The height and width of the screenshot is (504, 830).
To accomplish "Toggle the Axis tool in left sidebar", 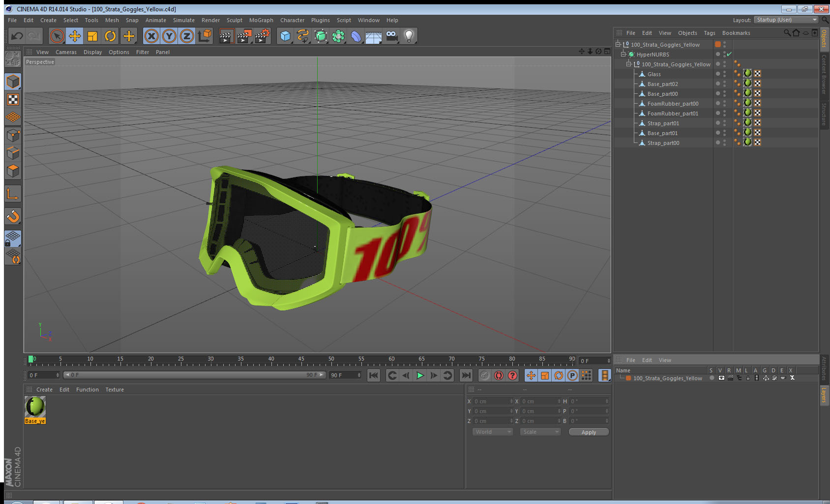I will click(13, 194).
